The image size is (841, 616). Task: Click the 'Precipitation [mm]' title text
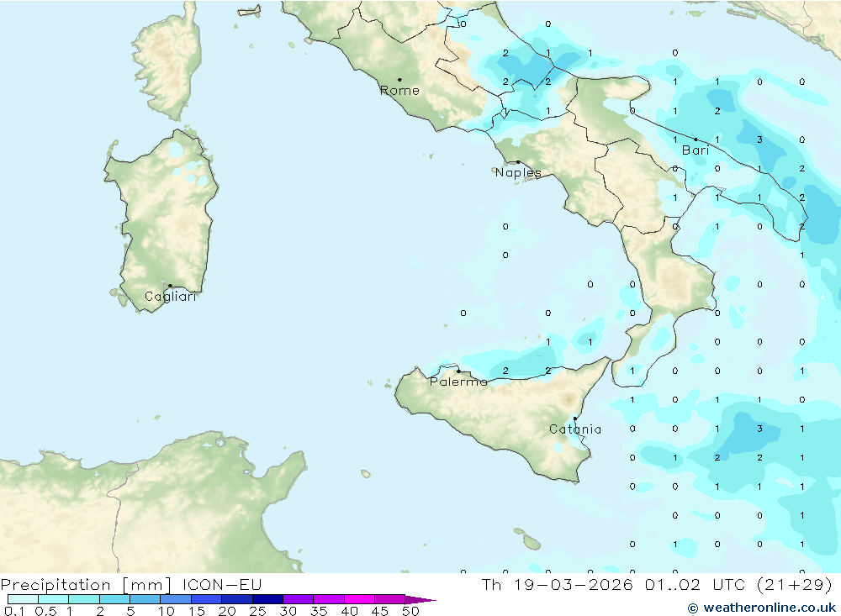86,585
